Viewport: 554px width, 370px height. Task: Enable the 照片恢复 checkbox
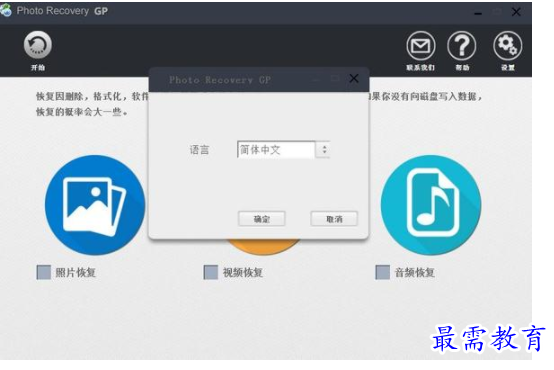click(44, 272)
